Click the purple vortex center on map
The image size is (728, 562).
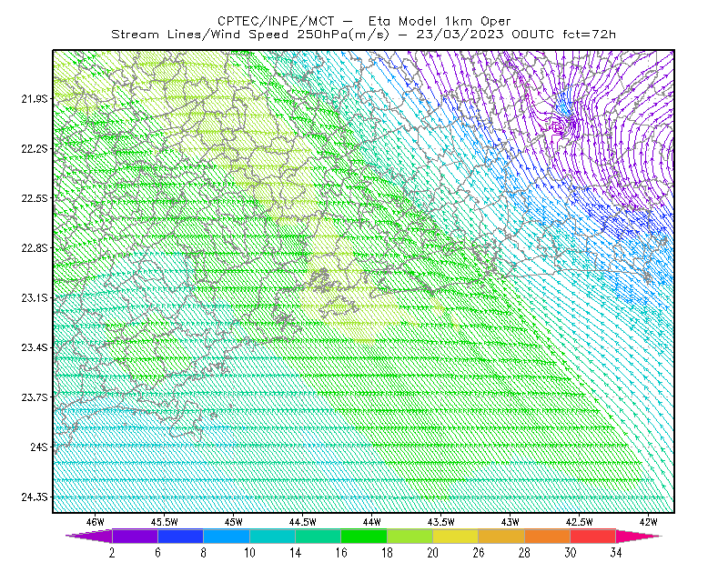pos(559,126)
